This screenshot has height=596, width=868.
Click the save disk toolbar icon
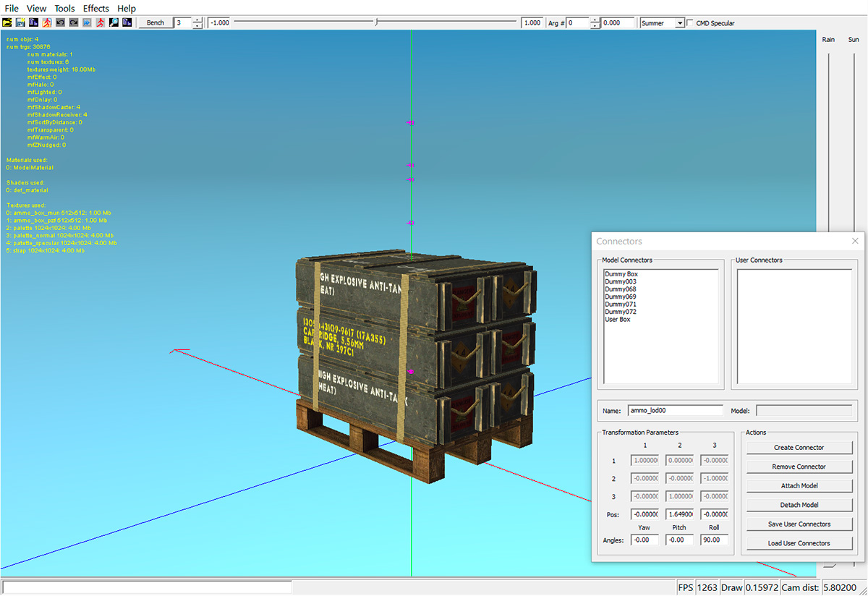pyautogui.click(x=21, y=22)
